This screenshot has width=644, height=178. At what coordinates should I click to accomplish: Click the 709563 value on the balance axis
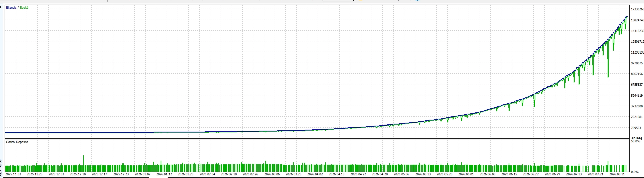(636, 128)
